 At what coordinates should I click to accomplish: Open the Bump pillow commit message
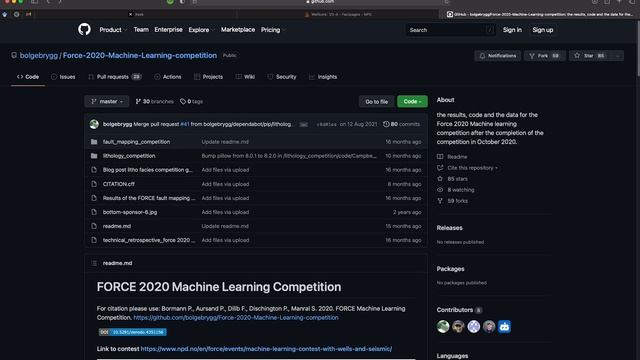[289, 156]
